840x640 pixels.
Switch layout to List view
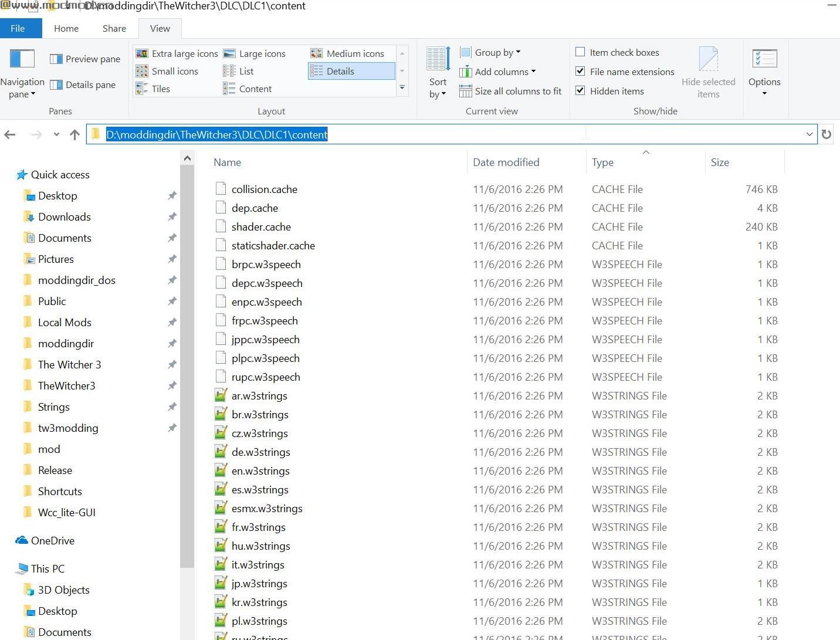coord(238,71)
